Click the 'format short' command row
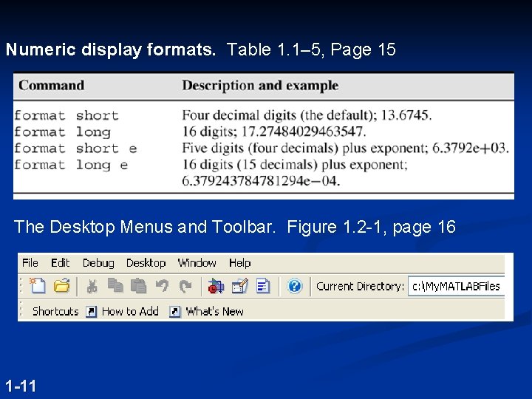Image resolution: width=532 pixels, height=399 pixels. point(264,115)
